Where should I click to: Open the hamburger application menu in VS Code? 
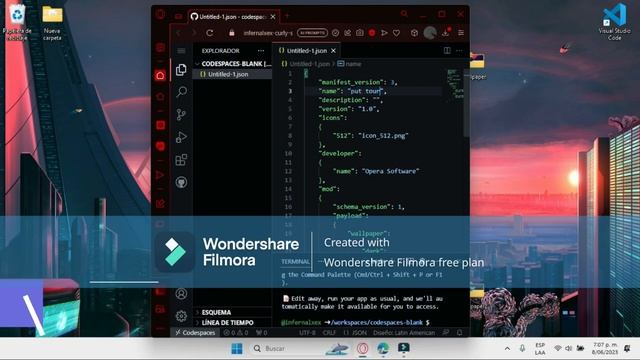[181, 51]
